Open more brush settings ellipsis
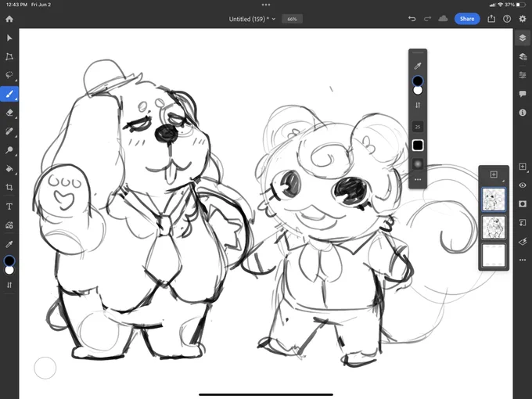Screen dimensions: 532x399 [x=418, y=179]
